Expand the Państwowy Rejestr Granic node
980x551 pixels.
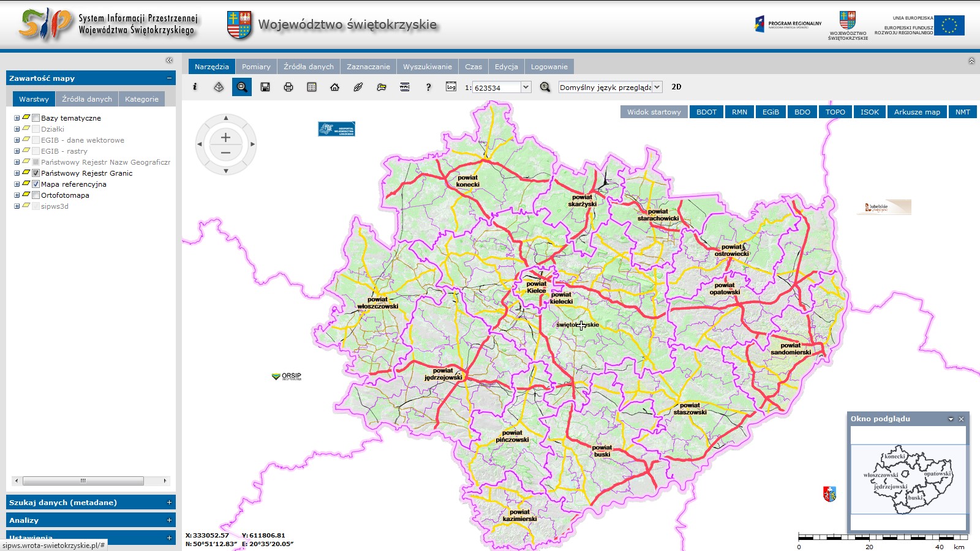coord(17,173)
